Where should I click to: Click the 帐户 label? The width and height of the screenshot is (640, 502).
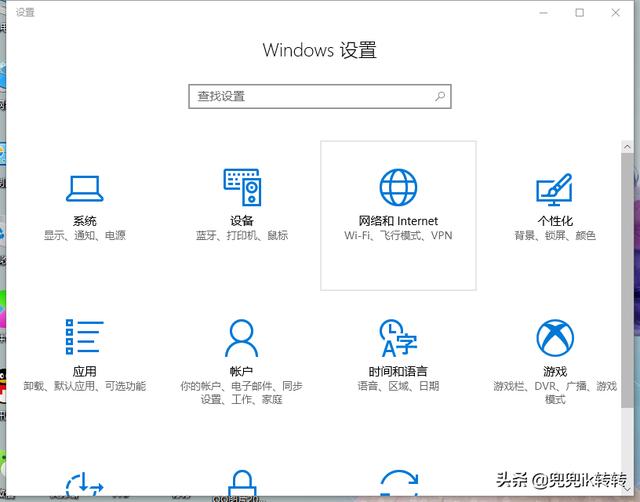coord(241,371)
